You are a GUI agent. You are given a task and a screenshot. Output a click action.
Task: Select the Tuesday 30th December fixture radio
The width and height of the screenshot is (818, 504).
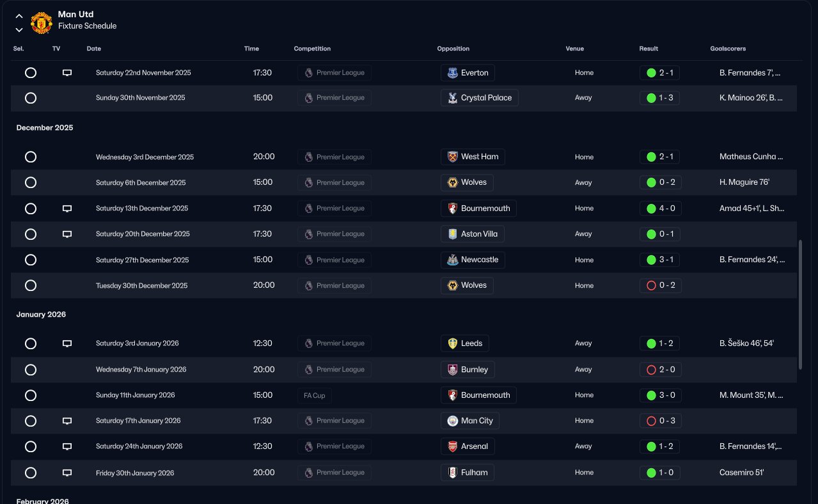coord(31,285)
